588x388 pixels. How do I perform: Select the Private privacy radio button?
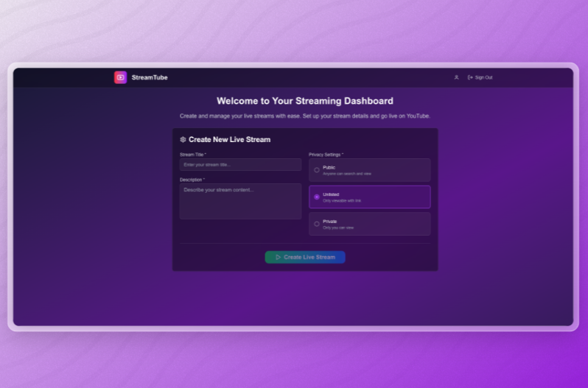point(317,224)
